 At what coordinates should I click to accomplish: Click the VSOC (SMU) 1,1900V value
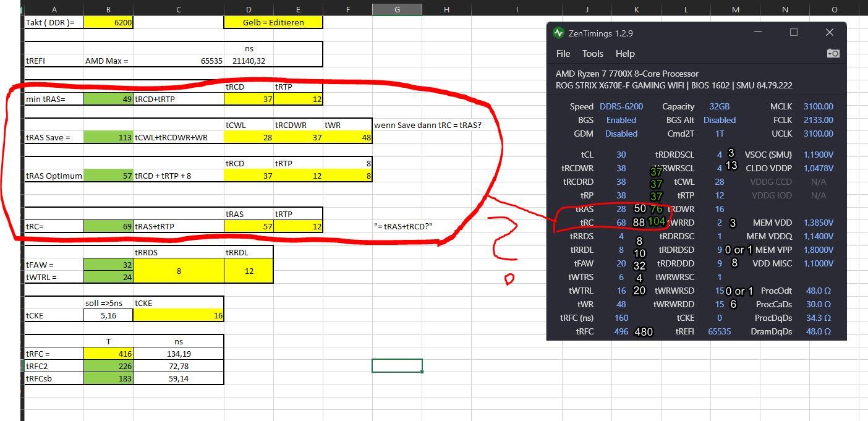[x=818, y=155]
